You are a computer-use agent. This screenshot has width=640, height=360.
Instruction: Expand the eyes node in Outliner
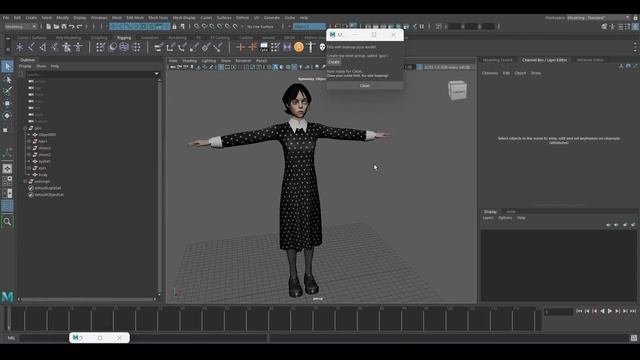(29, 168)
